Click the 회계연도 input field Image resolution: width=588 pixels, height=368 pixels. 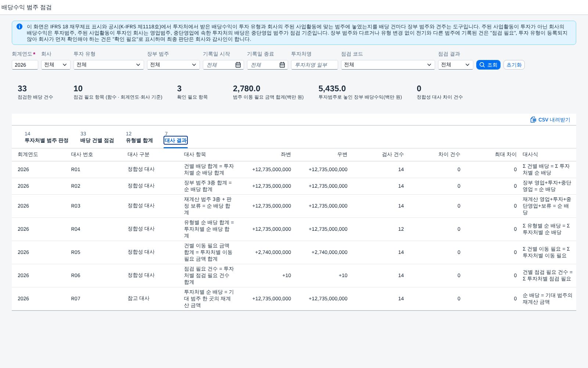(x=25, y=65)
